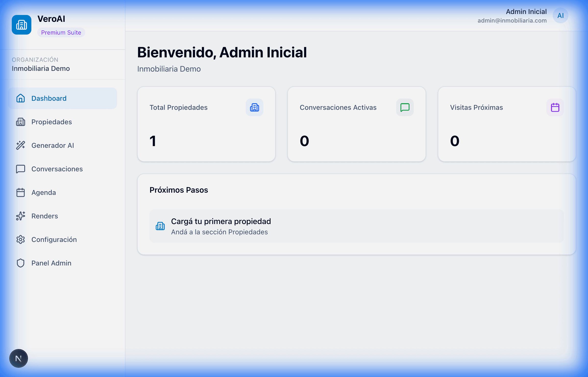
Task: Click the Total Propiedades card
Action: pos(206,124)
